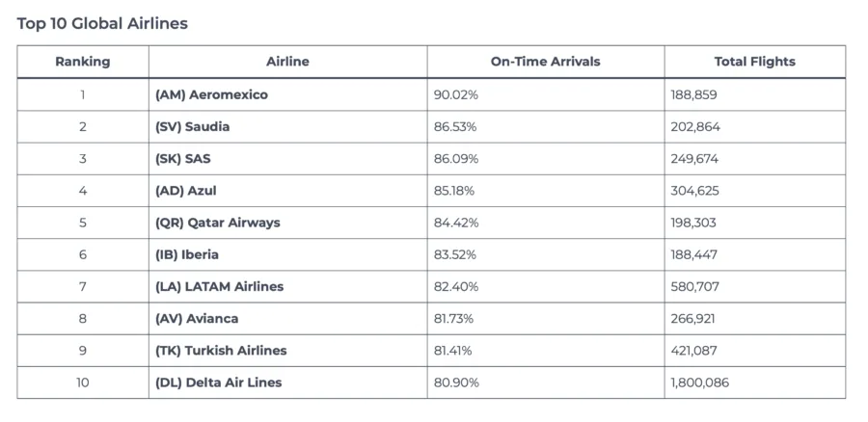Click the Total Flights column header
Image resolution: width=868 pixels, height=422 pixels.
click(754, 62)
